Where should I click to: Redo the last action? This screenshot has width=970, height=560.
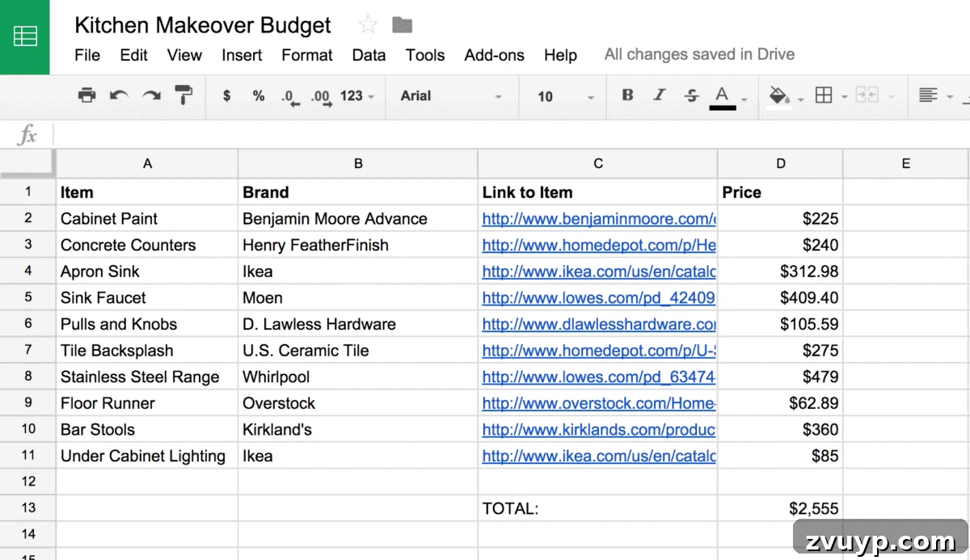coord(151,95)
